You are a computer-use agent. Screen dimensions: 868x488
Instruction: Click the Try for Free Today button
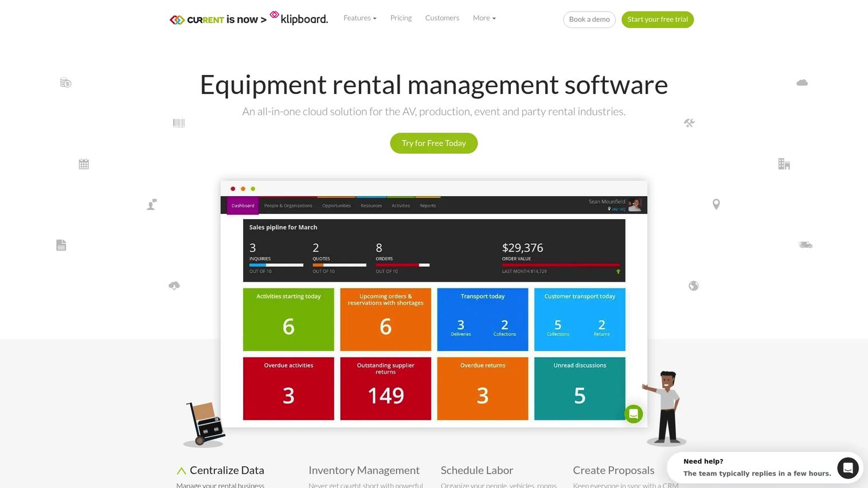coord(434,143)
